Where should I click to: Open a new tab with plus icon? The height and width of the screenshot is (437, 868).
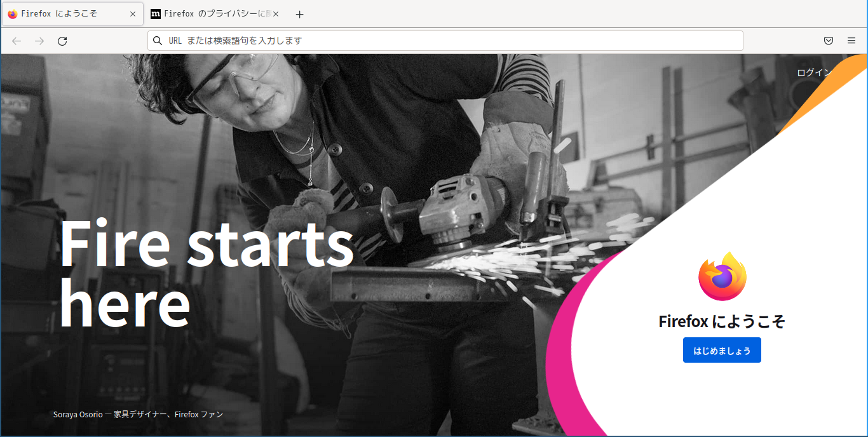(x=300, y=14)
